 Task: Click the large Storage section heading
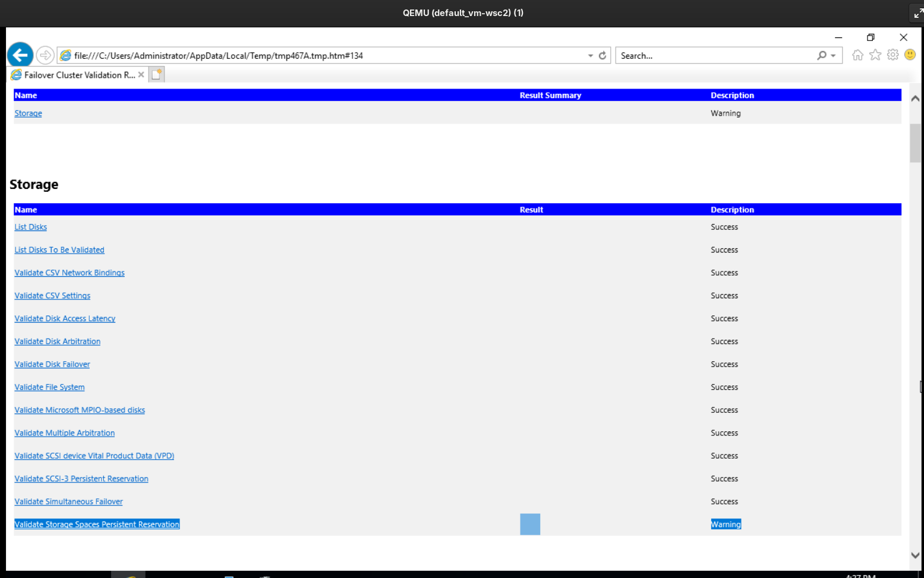[34, 184]
